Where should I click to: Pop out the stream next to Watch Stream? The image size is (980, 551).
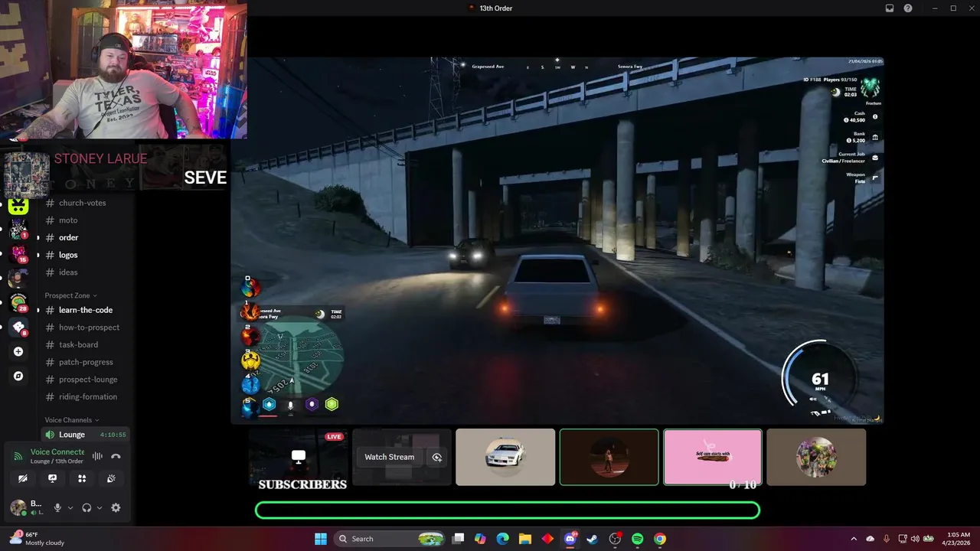point(437,457)
